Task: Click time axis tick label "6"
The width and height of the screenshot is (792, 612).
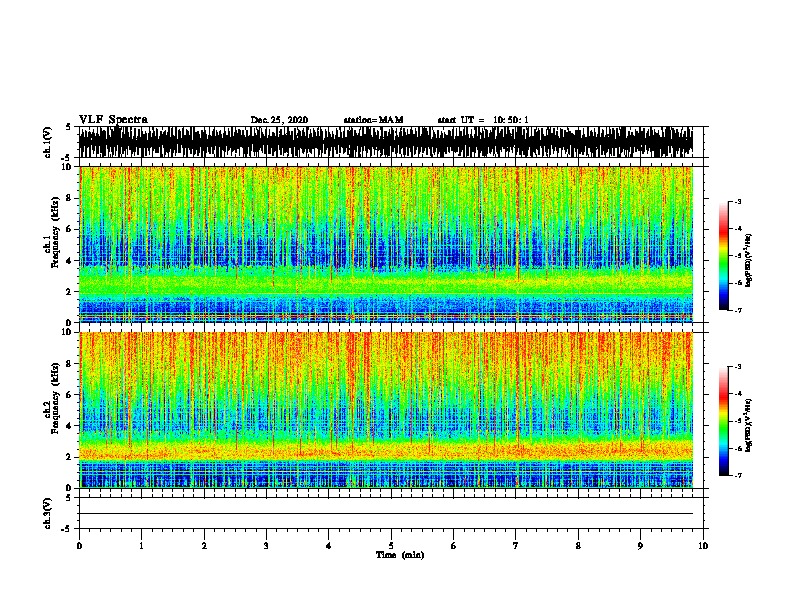Action: 454,545
